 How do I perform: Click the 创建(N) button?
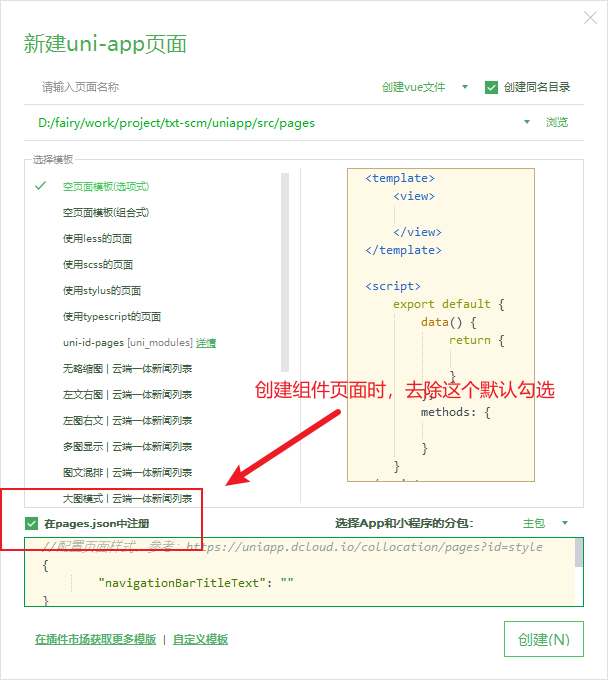[x=544, y=639]
